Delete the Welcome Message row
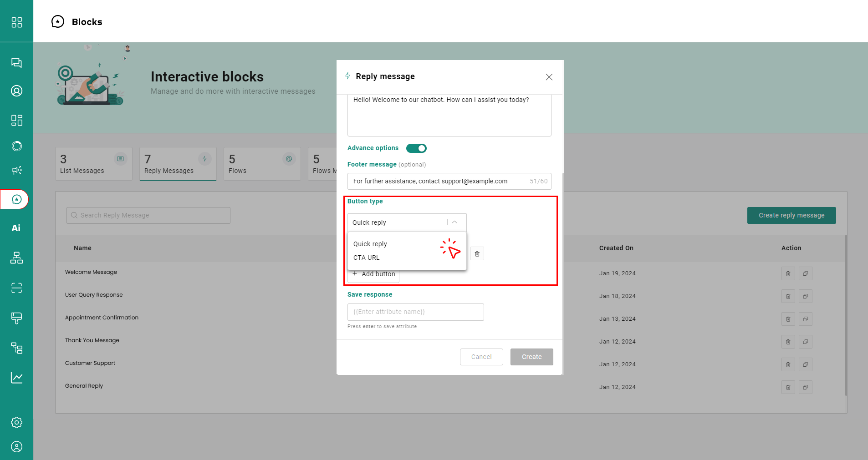The height and width of the screenshot is (460, 868). pyautogui.click(x=788, y=273)
